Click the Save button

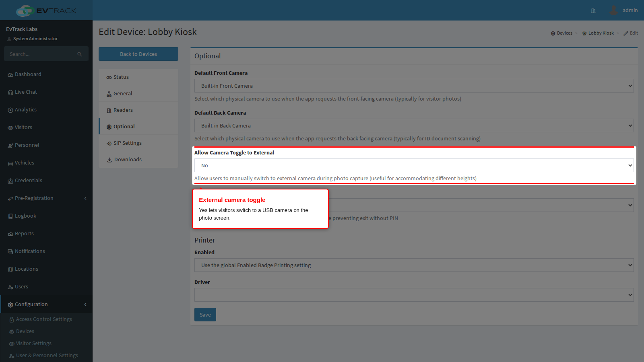tap(205, 315)
